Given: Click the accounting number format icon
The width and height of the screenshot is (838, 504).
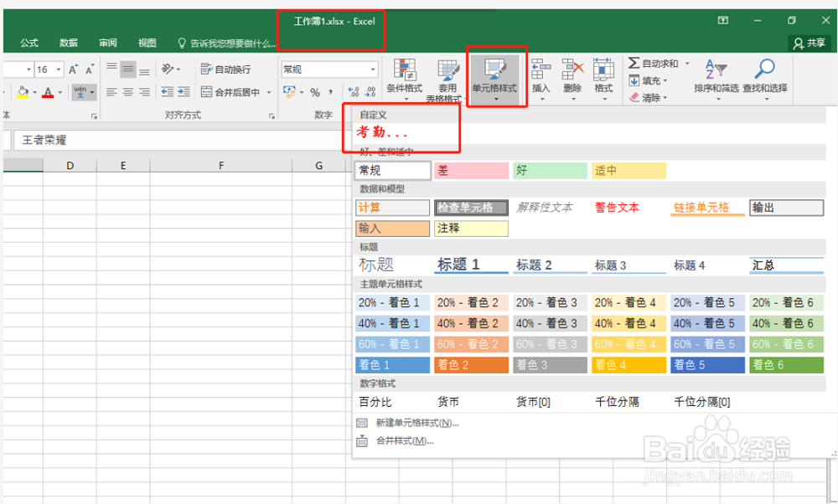Looking at the screenshot, I should tap(289, 92).
